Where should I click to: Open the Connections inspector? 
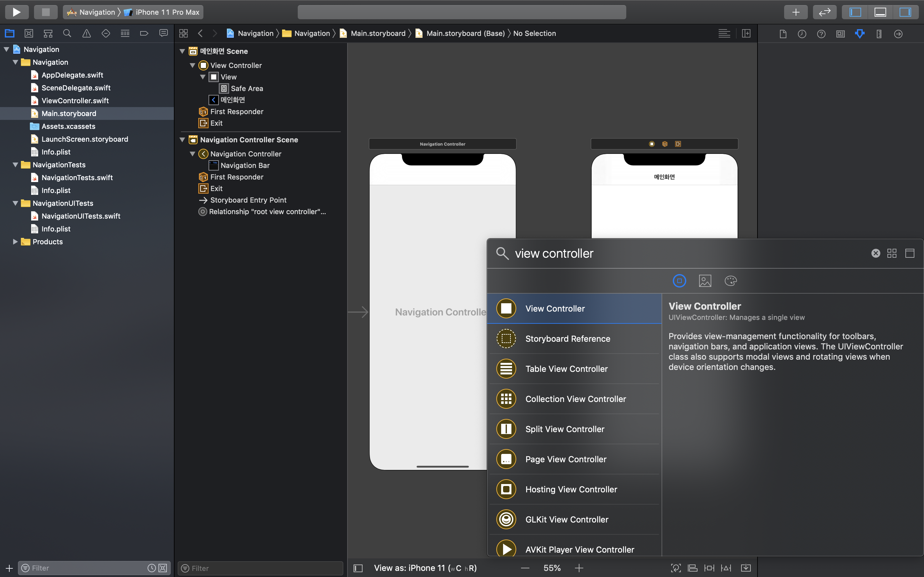(898, 34)
